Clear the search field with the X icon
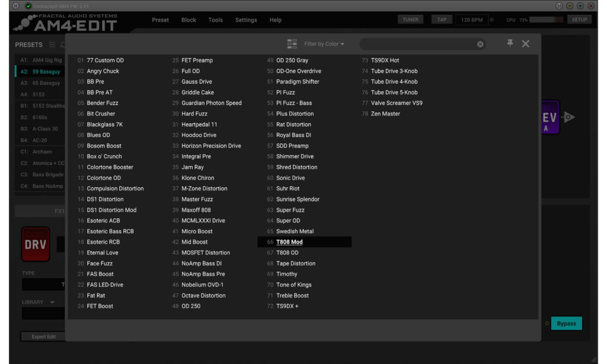Image resolution: width=607 pixels, height=364 pixels. (x=480, y=44)
